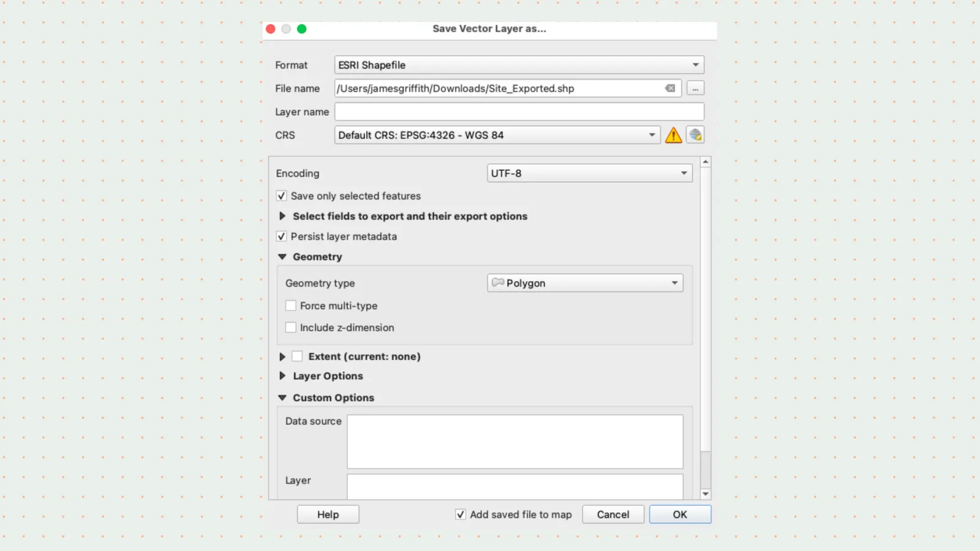The height and width of the screenshot is (551, 980).
Task: Clear the file name field icon
Action: click(x=670, y=88)
